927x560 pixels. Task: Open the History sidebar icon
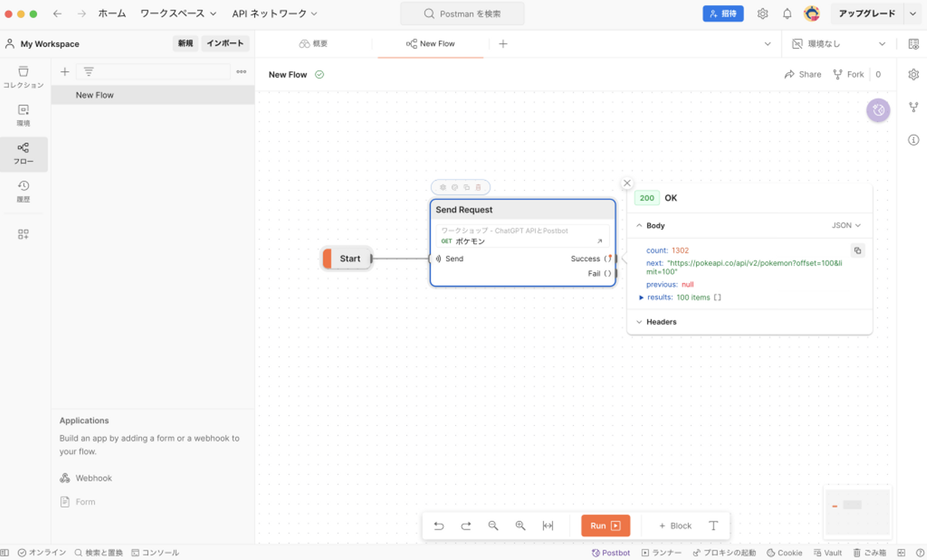[23, 191]
